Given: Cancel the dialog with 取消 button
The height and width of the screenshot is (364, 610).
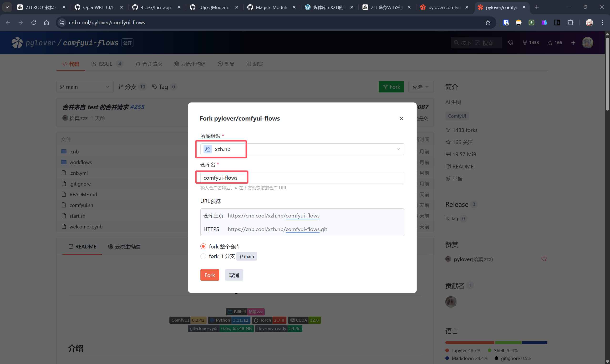Looking at the screenshot, I should [234, 275].
